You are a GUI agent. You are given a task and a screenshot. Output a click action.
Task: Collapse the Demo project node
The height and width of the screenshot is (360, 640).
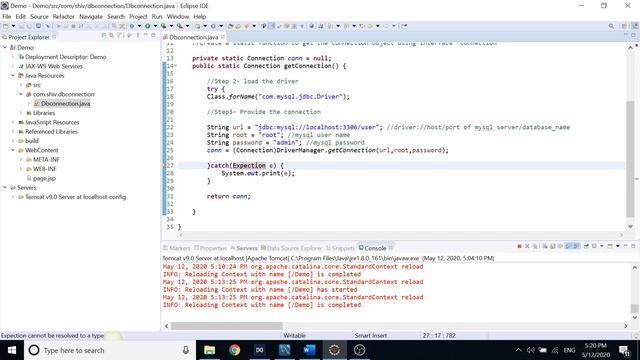click(x=5, y=47)
